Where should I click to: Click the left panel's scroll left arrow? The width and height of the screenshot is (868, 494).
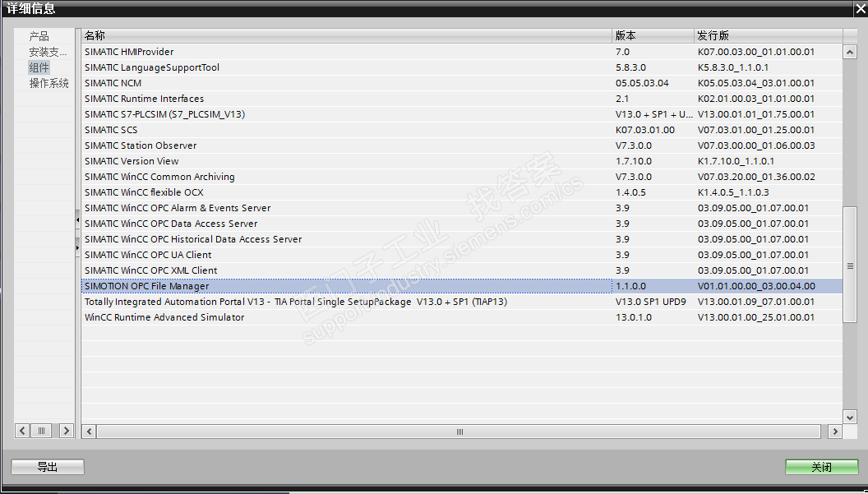[22, 431]
